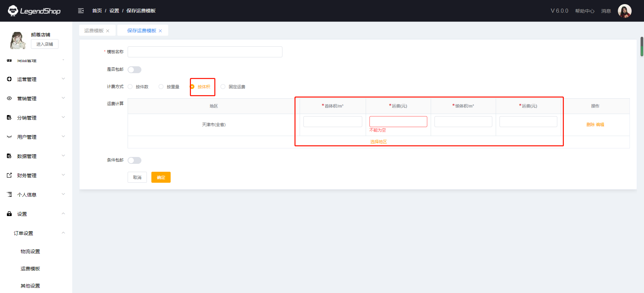644x293 pixels.
Task: Choose the 固定运费 radio option
Action: pyautogui.click(x=223, y=87)
